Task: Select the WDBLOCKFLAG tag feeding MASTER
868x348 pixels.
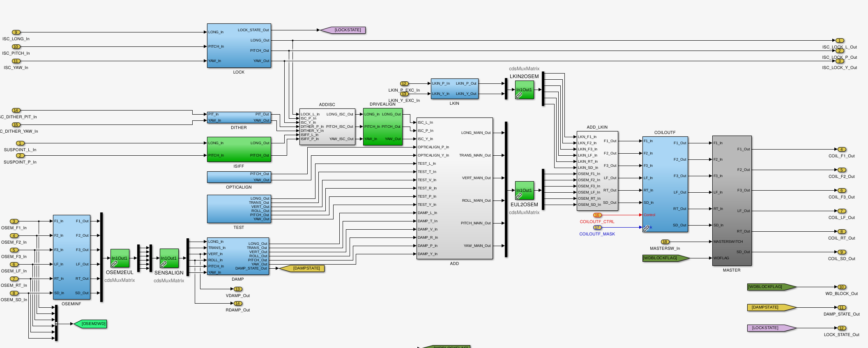Action: point(666,258)
